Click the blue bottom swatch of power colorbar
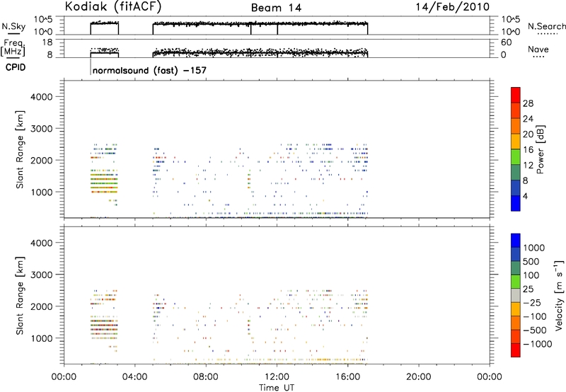The image size is (566, 392). pos(516,203)
